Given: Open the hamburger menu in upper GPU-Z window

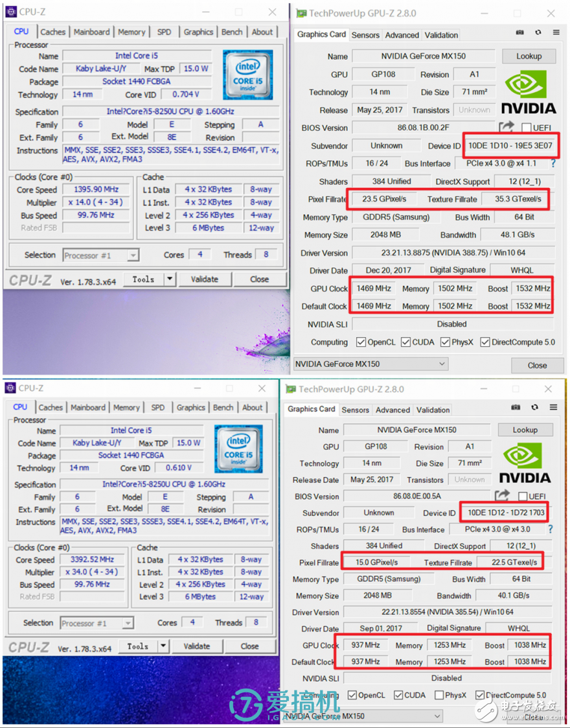Looking at the screenshot, I should 556,32.
